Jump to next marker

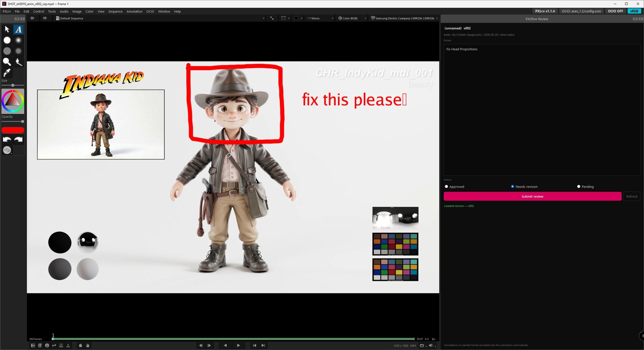(x=263, y=345)
